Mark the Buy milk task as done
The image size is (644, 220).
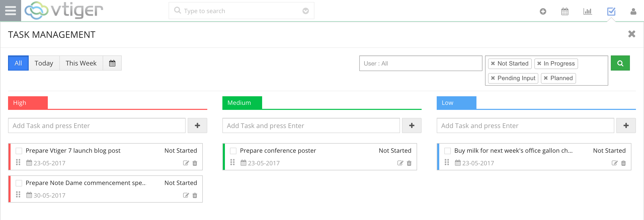448,151
